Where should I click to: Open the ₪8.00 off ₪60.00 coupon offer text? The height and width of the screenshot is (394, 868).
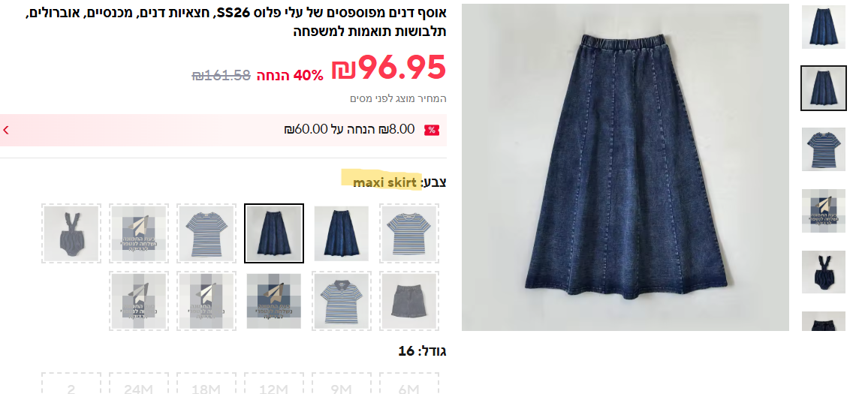pyautogui.click(x=349, y=130)
